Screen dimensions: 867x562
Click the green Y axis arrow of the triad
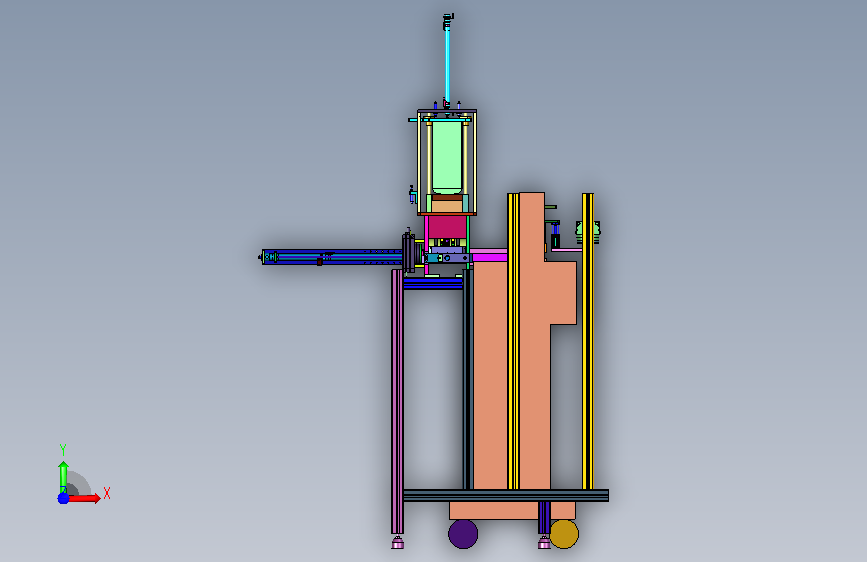(x=63, y=477)
